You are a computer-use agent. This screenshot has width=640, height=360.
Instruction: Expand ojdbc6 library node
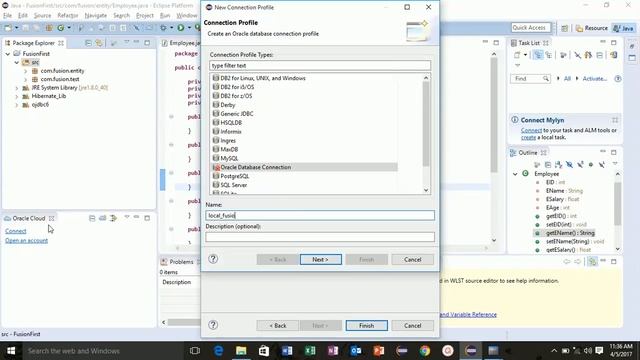tap(16, 105)
